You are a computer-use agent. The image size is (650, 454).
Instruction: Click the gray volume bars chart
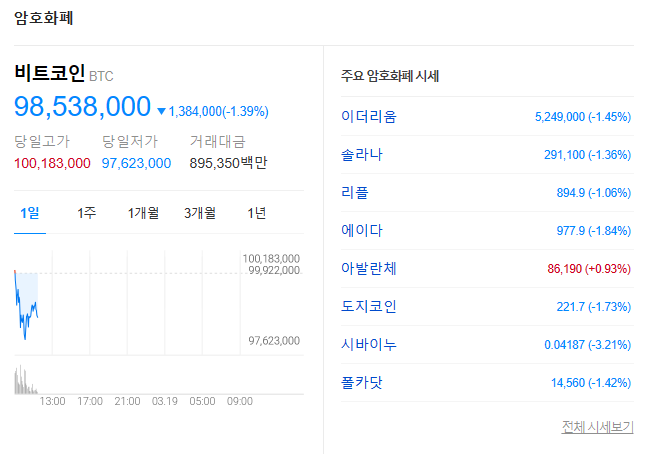tap(26, 379)
